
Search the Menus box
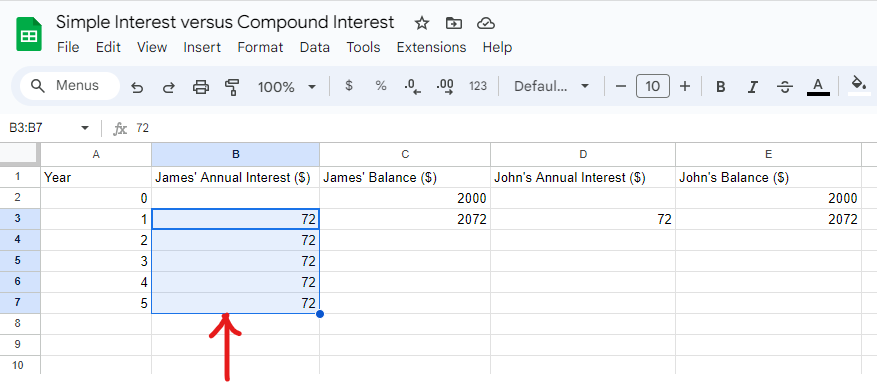pyautogui.click(x=70, y=86)
